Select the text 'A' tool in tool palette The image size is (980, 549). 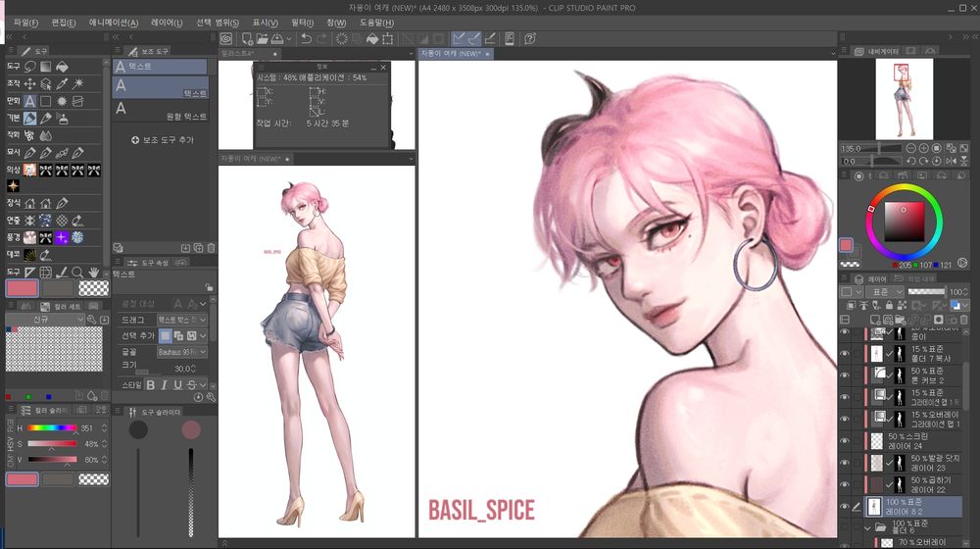point(30,101)
